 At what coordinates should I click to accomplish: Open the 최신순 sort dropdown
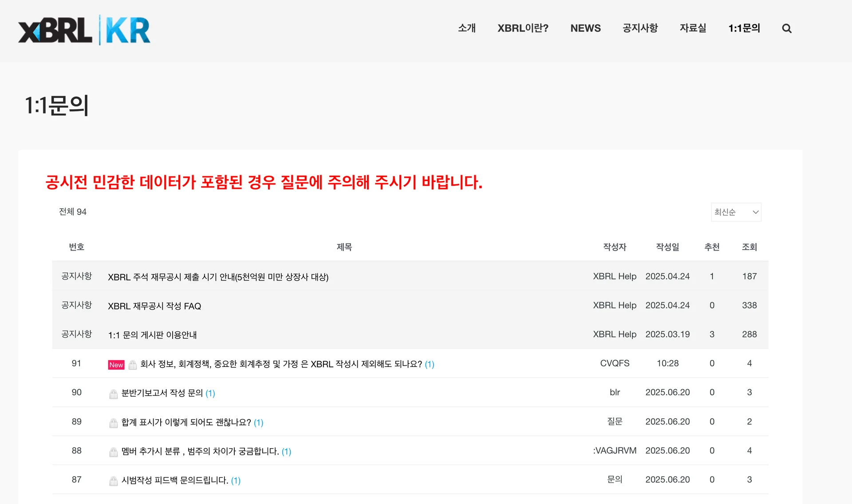pos(736,212)
